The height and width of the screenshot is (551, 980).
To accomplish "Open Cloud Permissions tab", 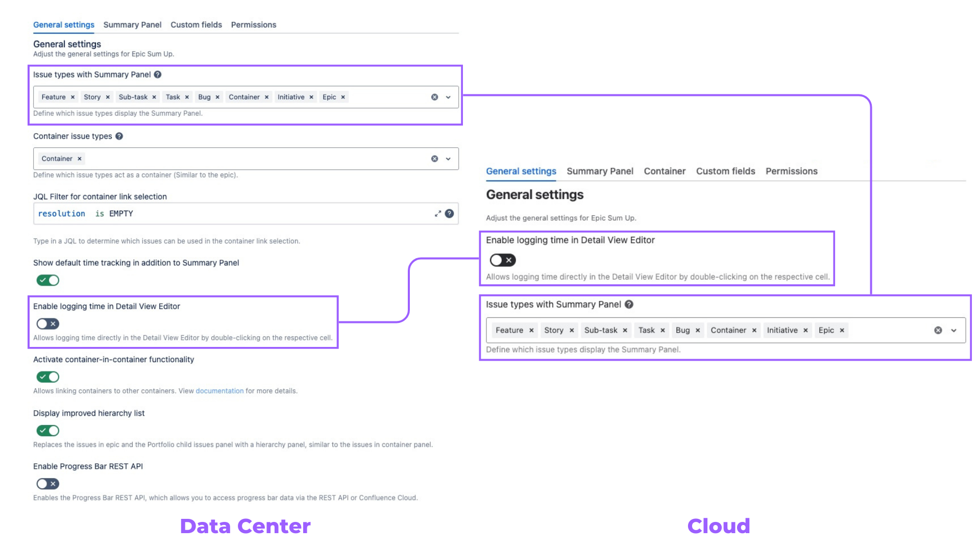I will pyautogui.click(x=791, y=171).
